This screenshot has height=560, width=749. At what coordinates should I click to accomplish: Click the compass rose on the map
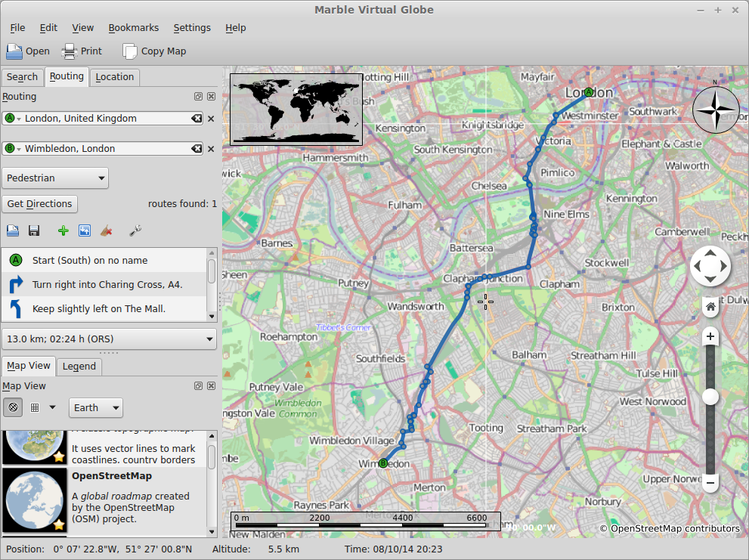coord(716,110)
